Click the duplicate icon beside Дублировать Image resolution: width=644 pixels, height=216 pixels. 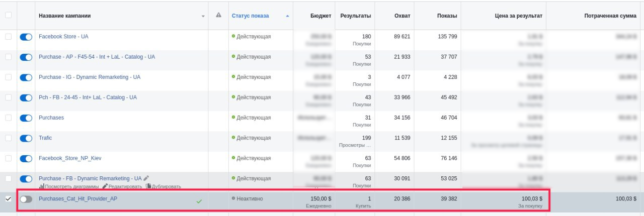(148, 186)
